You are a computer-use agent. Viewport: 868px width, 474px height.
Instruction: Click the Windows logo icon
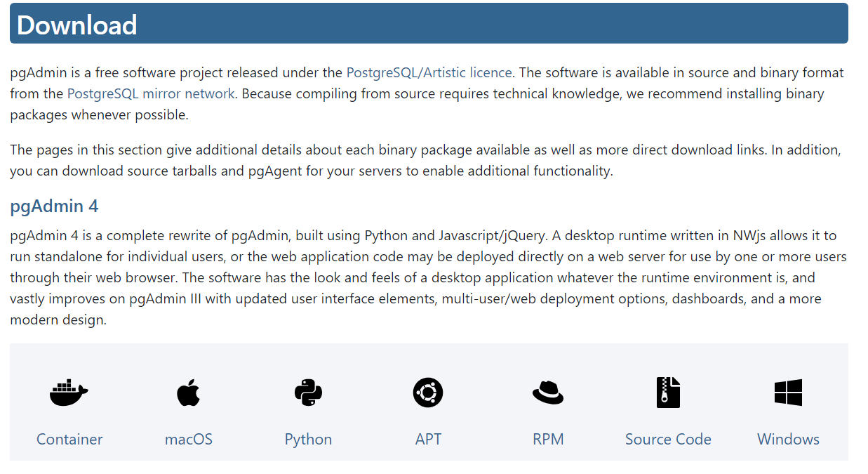point(788,393)
